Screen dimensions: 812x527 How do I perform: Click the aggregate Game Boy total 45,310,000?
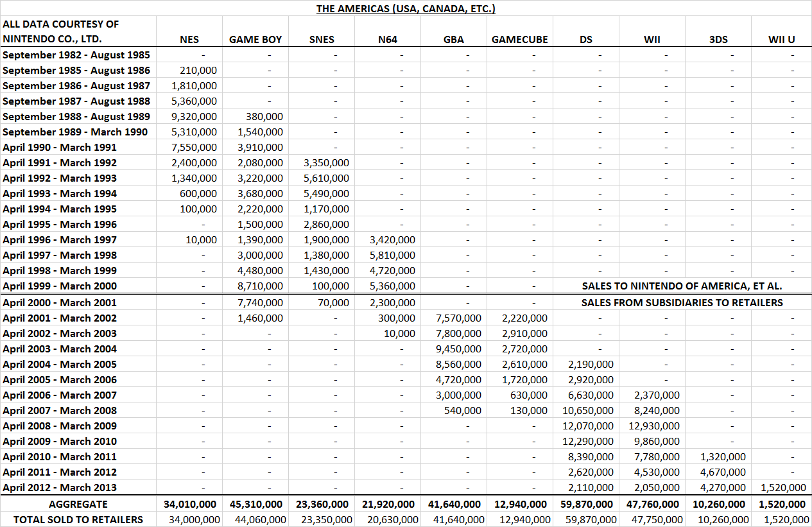tap(256, 504)
